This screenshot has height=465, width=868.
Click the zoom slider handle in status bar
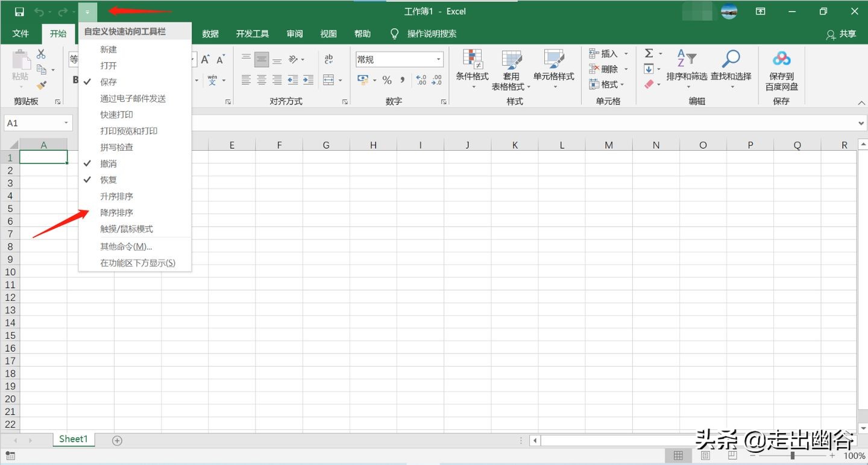pos(793,456)
